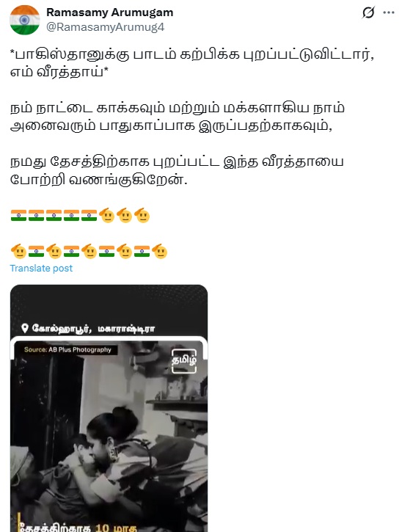
Task: Click the last saluting emoji in the bottom emoji row
Action: (x=159, y=252)
